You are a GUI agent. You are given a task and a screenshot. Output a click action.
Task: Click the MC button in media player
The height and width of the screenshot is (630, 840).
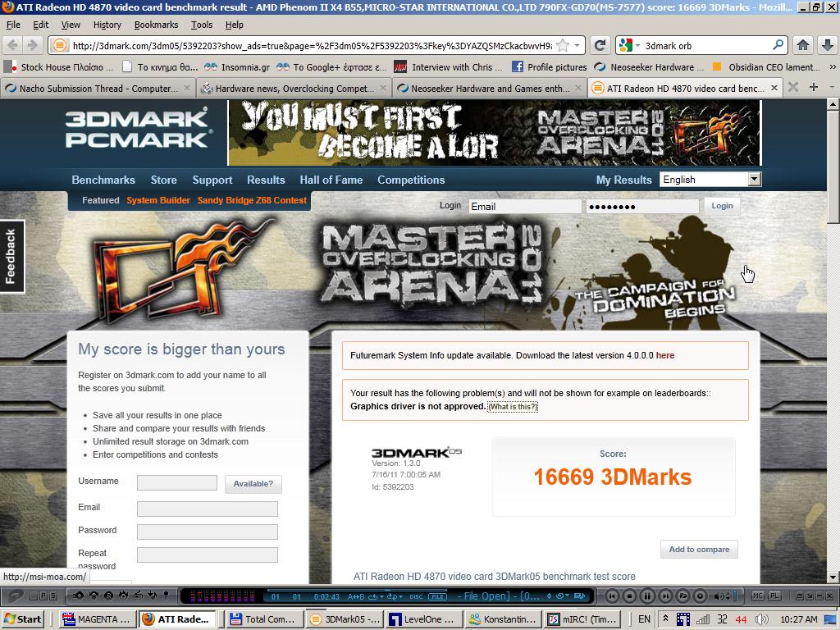[758, 596]
